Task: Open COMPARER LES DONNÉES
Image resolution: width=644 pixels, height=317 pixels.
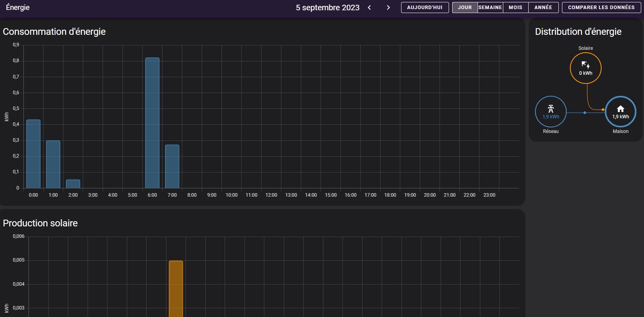Action: (601, 8)
